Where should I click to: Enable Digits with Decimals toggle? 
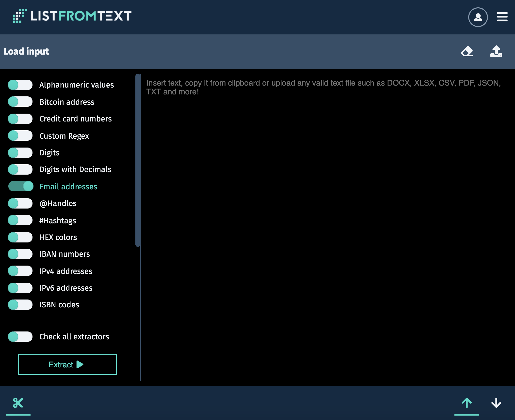pyautogui.click(x=20, y=169)
